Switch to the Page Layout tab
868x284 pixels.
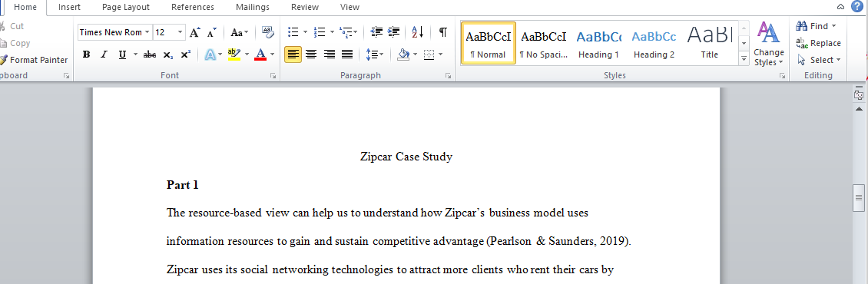[126, 7]
